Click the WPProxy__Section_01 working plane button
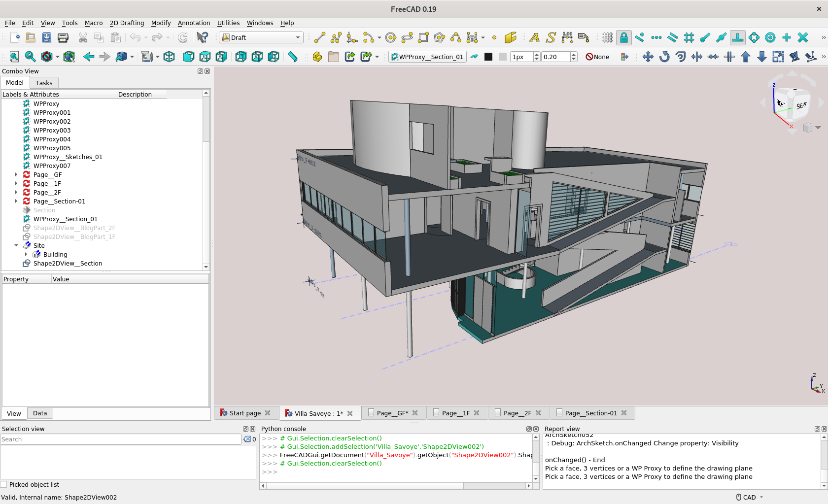 427,57
